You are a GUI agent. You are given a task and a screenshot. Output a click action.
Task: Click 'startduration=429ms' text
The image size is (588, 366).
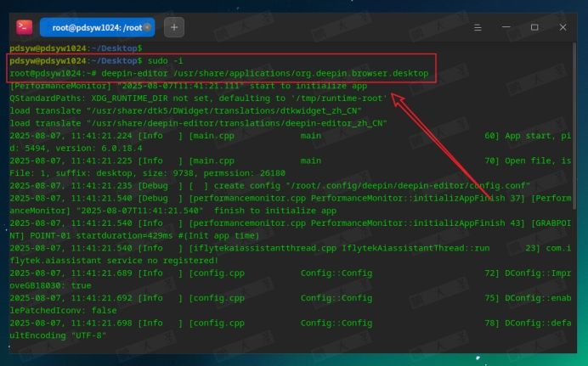coord(125,235)
